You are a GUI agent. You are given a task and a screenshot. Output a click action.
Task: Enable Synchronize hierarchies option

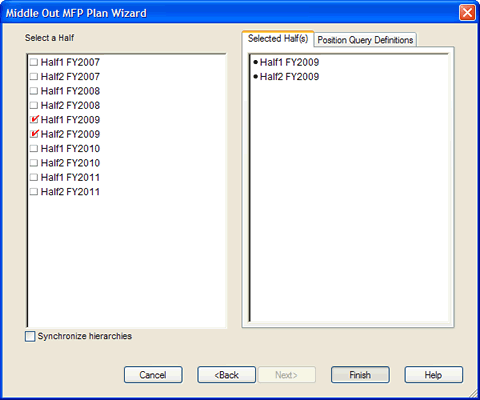pyautogui.click(x=30, y=336)
